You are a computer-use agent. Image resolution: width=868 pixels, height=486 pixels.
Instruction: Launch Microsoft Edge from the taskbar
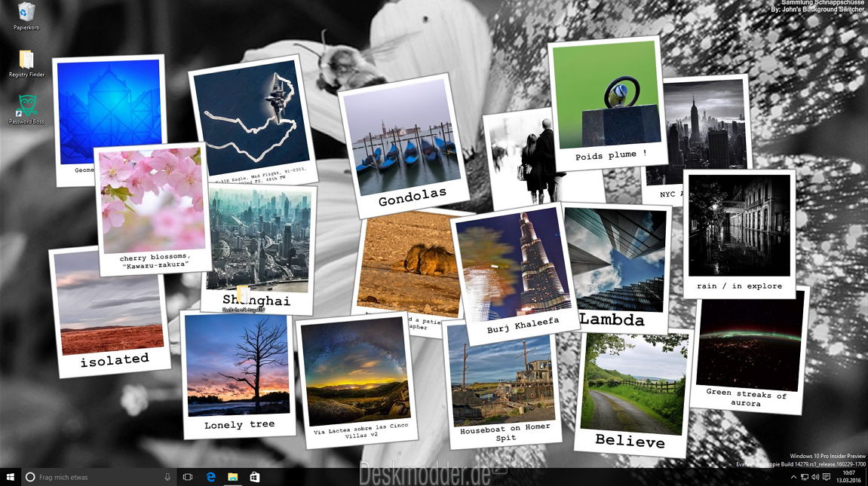tap(210, 477)
